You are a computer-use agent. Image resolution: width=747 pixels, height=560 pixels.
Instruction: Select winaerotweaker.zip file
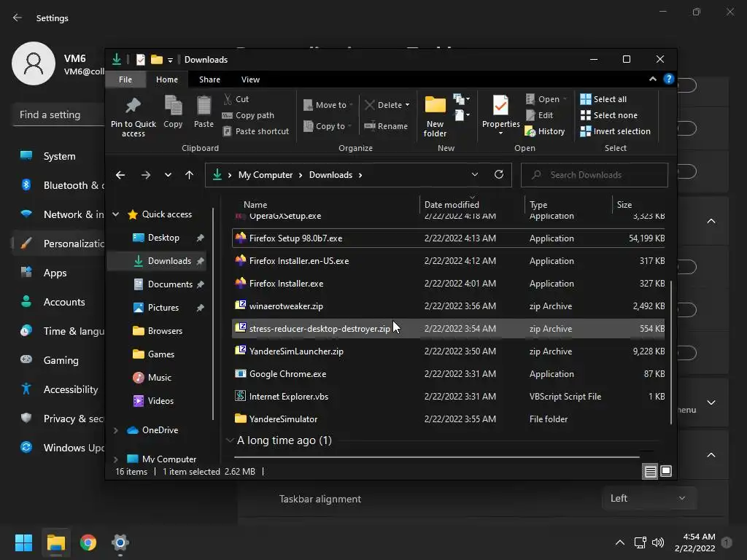(x=448, y=306)
